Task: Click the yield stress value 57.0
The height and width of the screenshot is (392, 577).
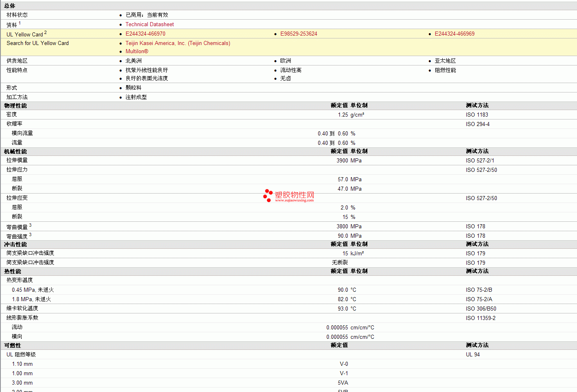Action: click(x=343, y=180)
